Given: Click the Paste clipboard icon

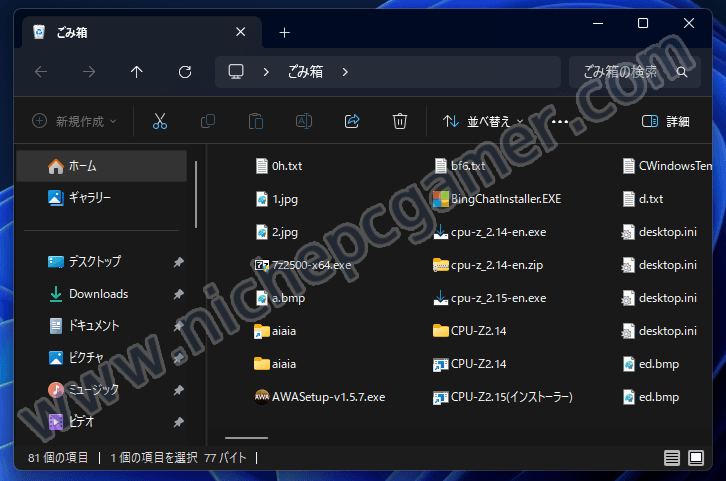Looking at the screenshot, I should pyautogui.click(x=256, y=121).
